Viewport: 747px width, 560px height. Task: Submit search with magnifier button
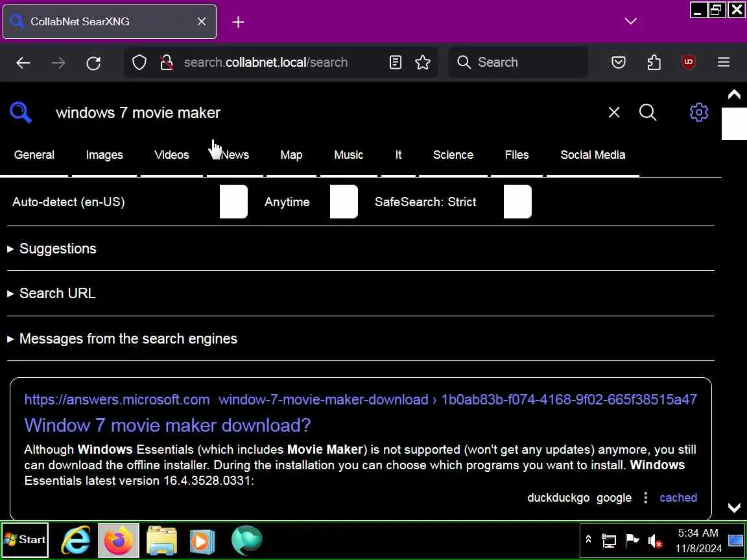(x=647, y=112)
